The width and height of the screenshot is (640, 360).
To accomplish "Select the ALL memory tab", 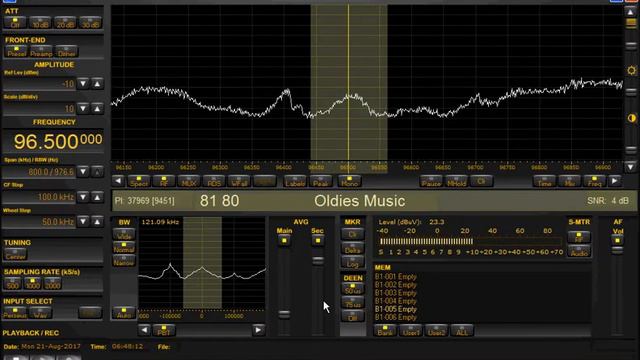I will click(x=462, y=330).
